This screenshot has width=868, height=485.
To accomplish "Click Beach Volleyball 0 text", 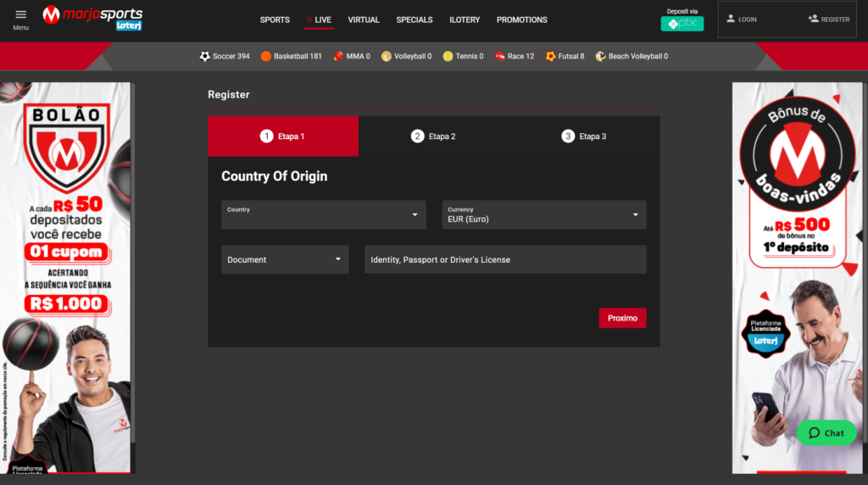I will click(637, 56).
